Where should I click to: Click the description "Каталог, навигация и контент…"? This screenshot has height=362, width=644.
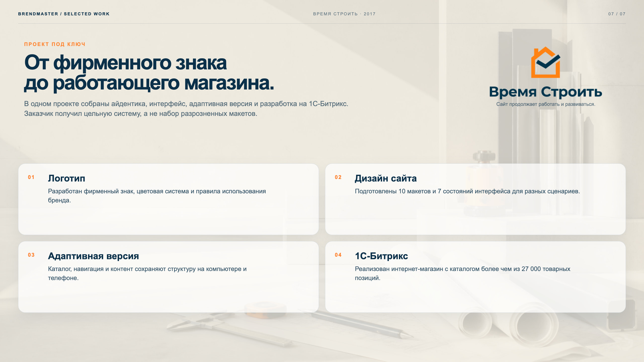(147, 273)
